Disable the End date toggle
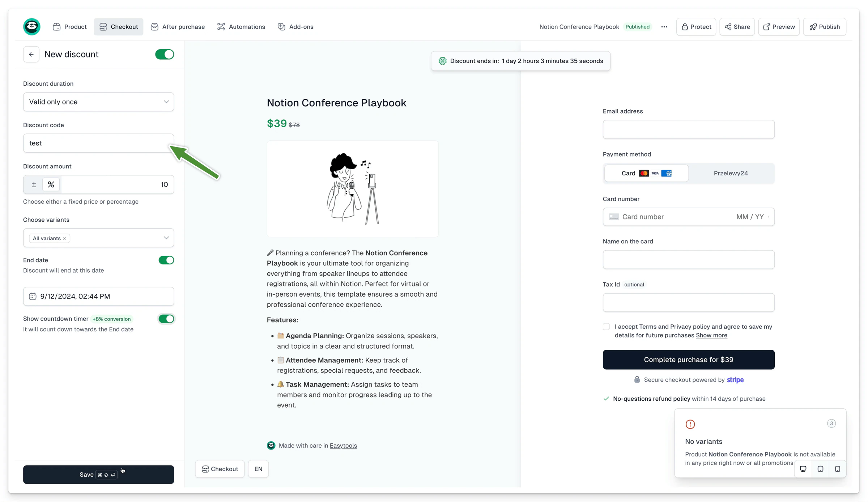 coord(166,260)
